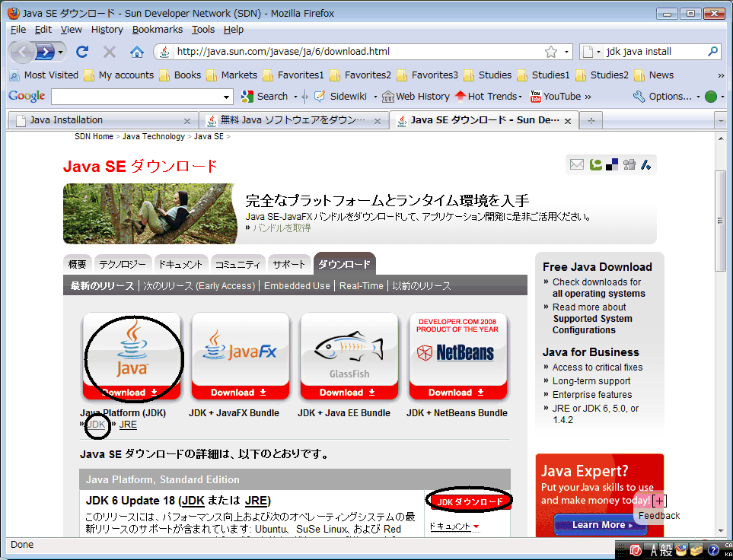Click the Java Platform Download button
The width and height of the screenshot is (733, 560).
(132, 392)
